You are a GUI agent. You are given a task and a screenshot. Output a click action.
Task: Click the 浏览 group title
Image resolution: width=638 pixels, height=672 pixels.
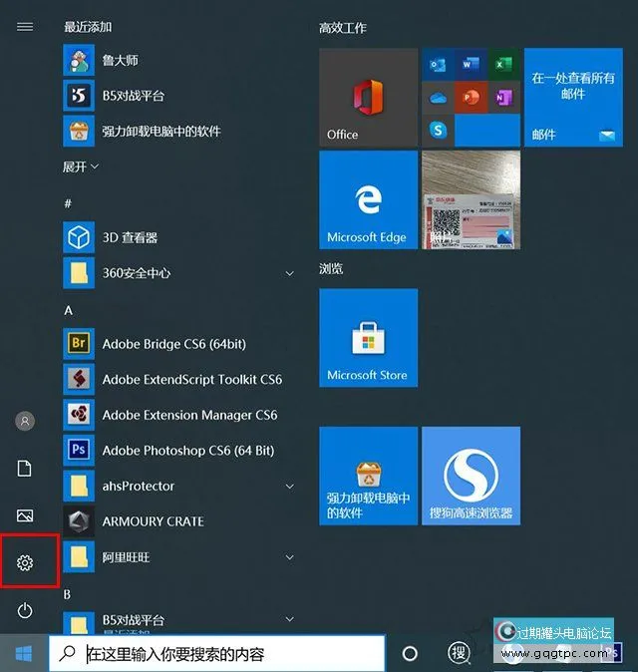[331, 269]
